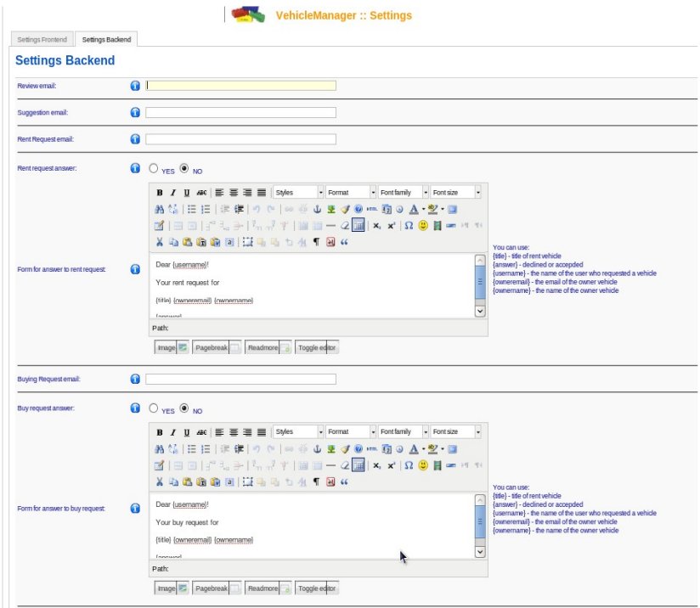
Task: Insert blockquote in rent request editor
Action: [x=344, y=242]
